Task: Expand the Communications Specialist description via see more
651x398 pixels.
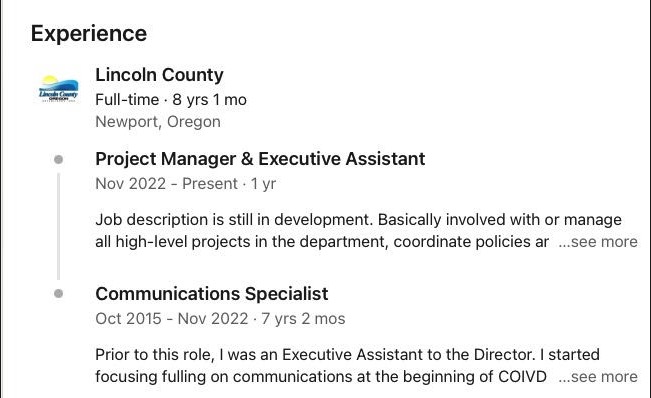Action: tap(598, 376)
